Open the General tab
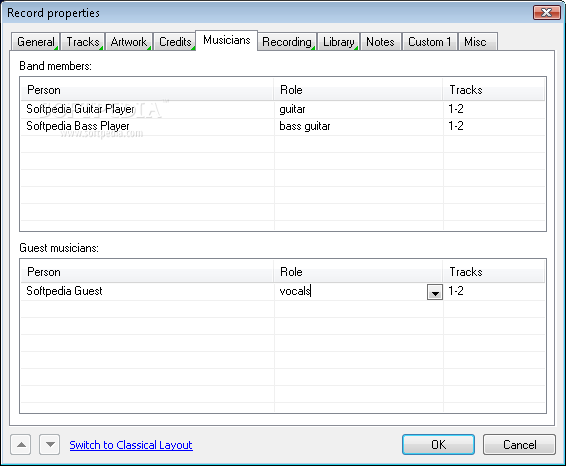Viewport: 566px width, 466px height. (x=35, y=42)
